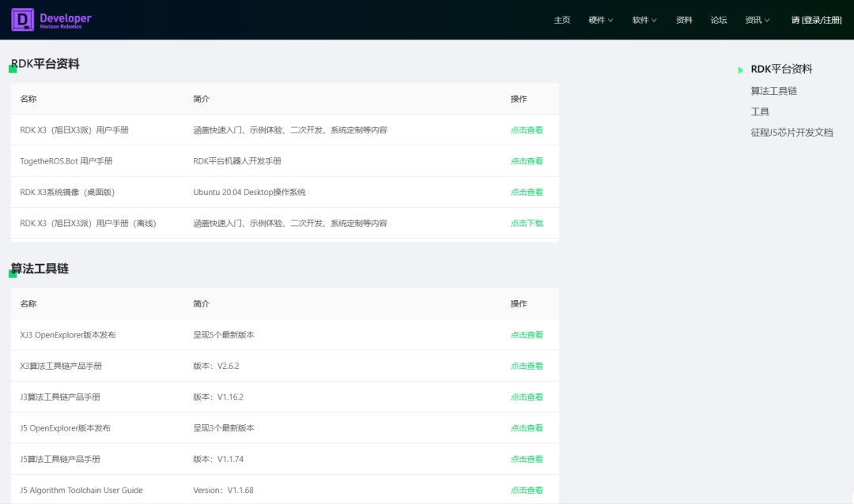Image resolution: width=854 pixels, height=504 pixels.
Task: Select the text RDK X3系统镜像 (桌面版)
Action: pos(67,192)
